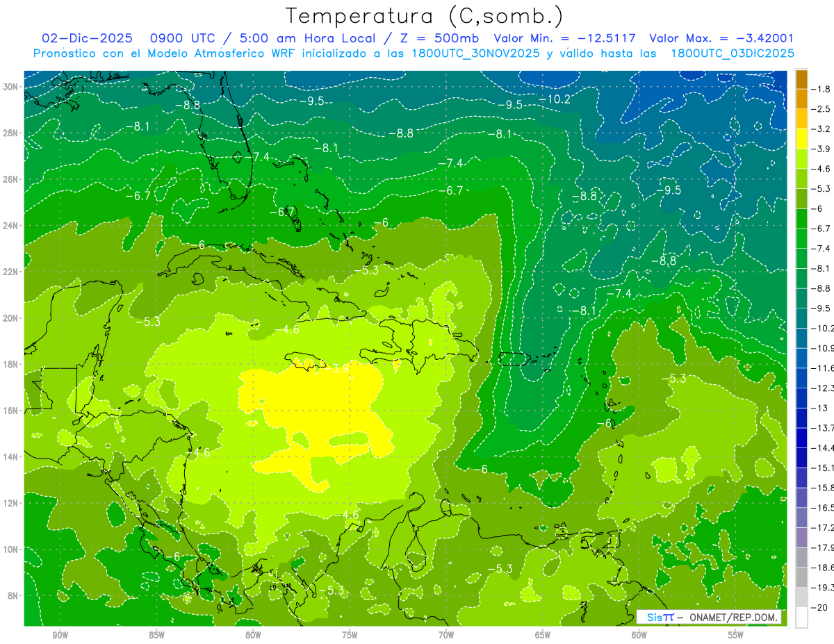Click the '-12.3' colorbar tick label
The width and height of the screenshot is (834, 644).
tap(821, 388)
